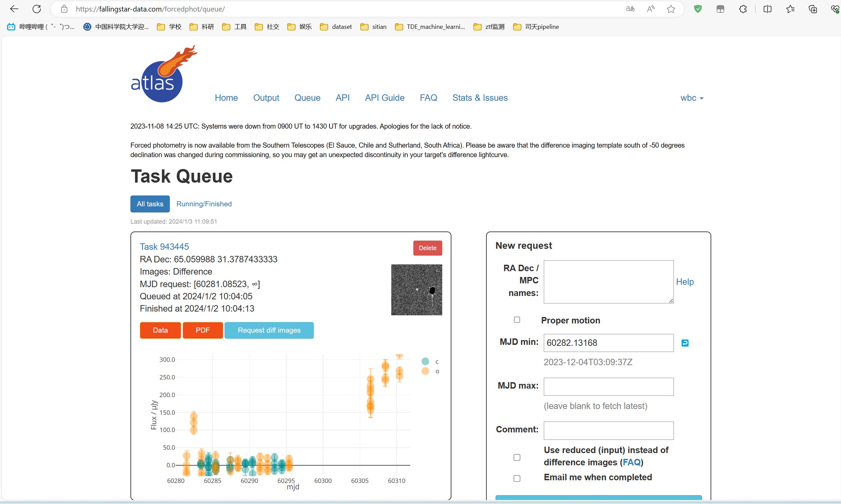Go to the Home nav link
This screenshot has width=841, height=504.
coord(226,98)
